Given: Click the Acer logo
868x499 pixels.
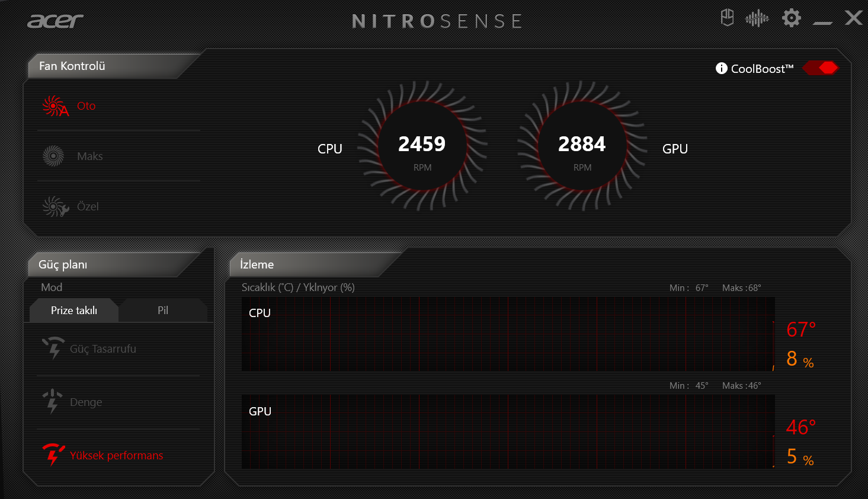Looking at the screenshot, I should 55,21.
